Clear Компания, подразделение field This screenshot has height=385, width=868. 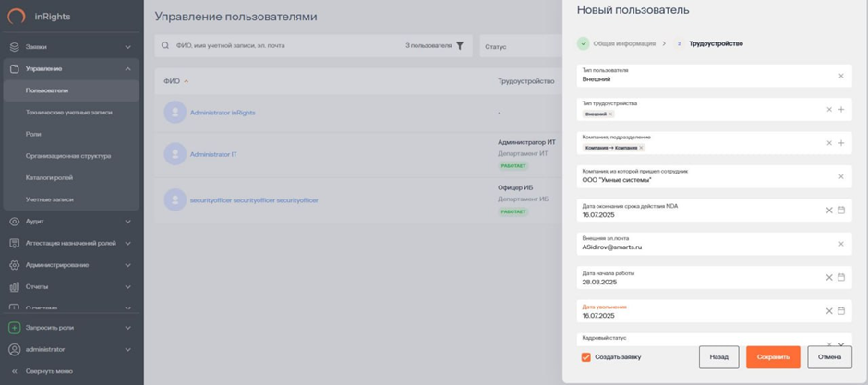pyautogui.click(x=829, y=143)
